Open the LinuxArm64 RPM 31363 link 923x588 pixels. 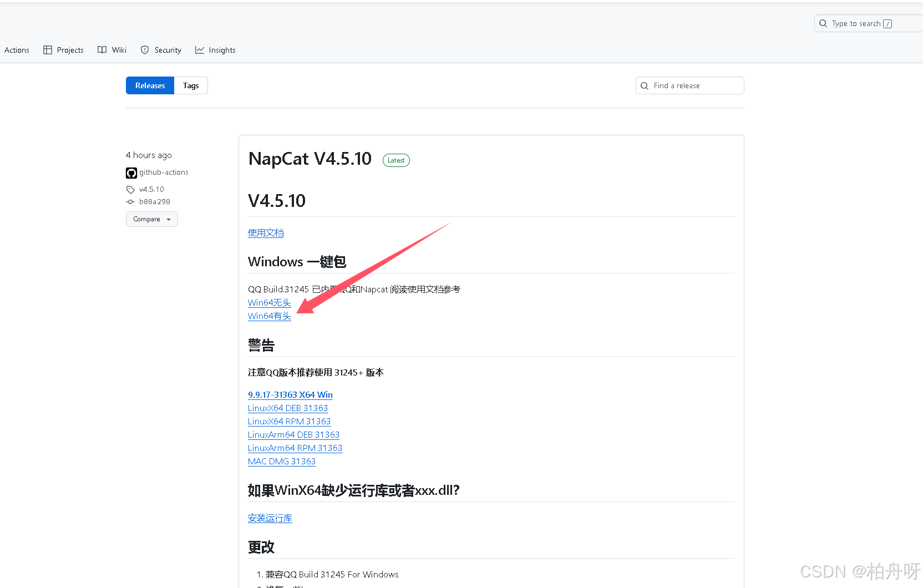coord(295,448)
